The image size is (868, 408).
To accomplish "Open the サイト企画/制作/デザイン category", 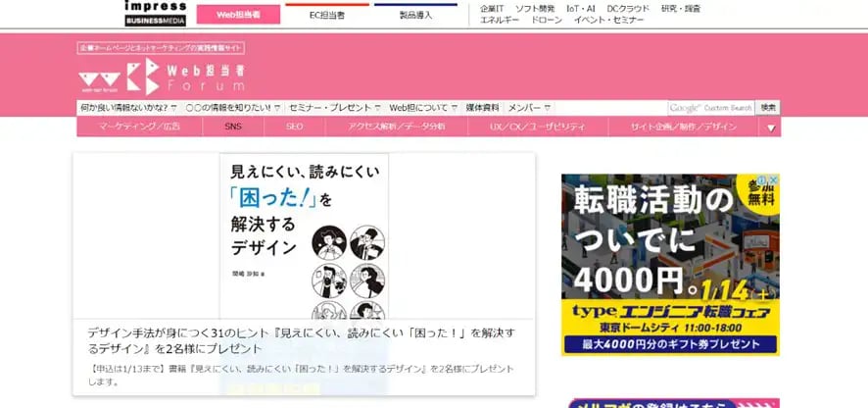I will pyautogui.click(x=684, y=127).
